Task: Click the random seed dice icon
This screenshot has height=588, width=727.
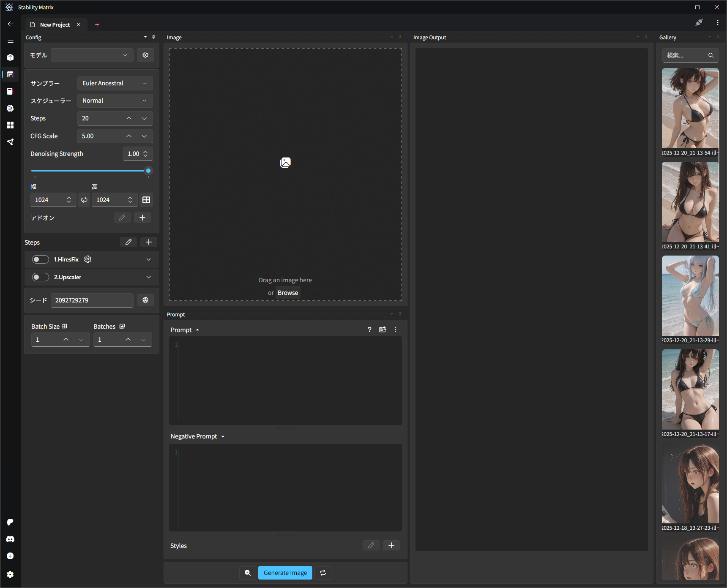Action: pos(145,300)
